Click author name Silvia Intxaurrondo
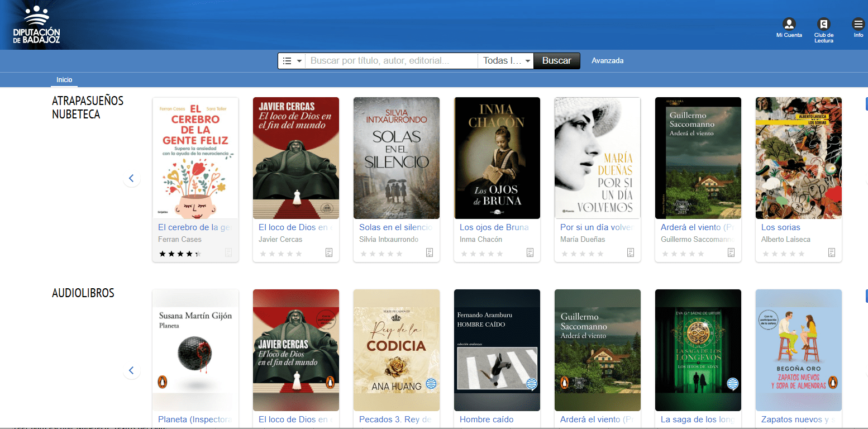The image size is (868, 429). (389, 240)
